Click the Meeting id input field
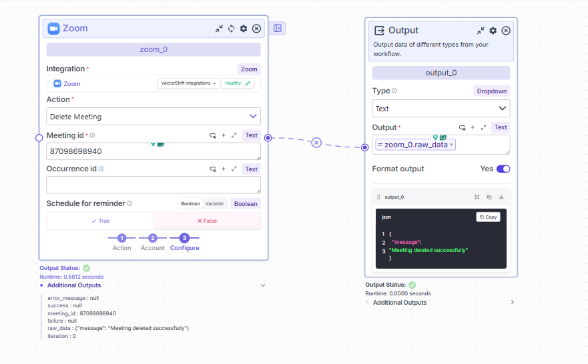The width and height of the screenshot is (588, 364). click(x=154, y=151)
